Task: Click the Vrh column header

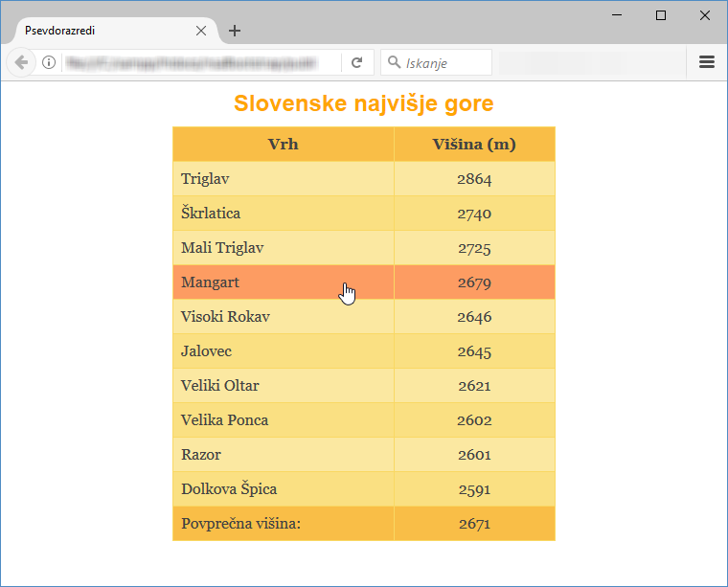Action: pos(284,145)
